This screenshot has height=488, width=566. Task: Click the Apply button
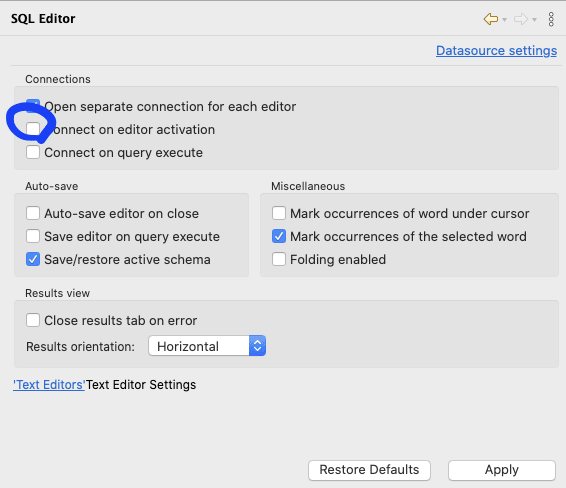click(502, 470)
